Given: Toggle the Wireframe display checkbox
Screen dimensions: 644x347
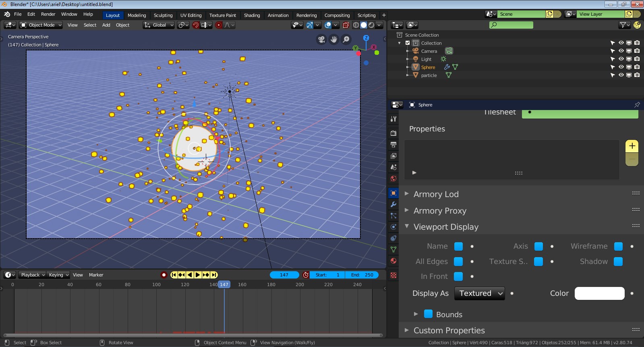Looking at the screenshot, I should tap(618, 246).
